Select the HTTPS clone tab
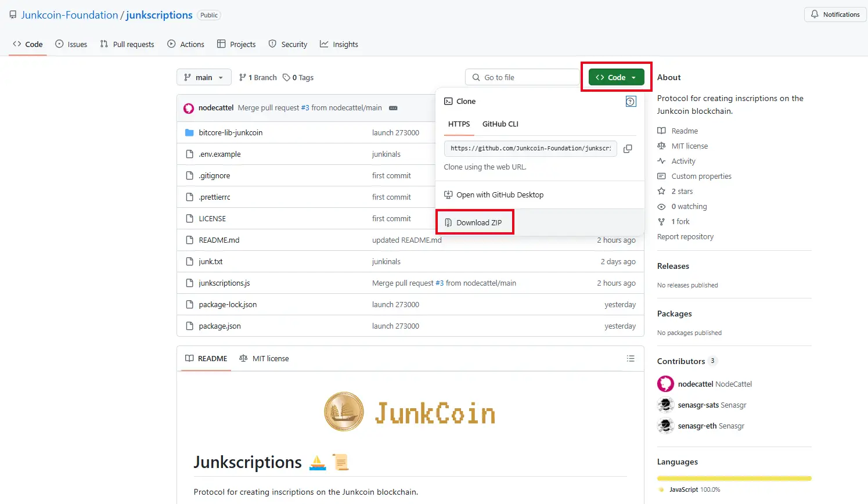Viewport: 868px width, 504px height. point(459,124)
